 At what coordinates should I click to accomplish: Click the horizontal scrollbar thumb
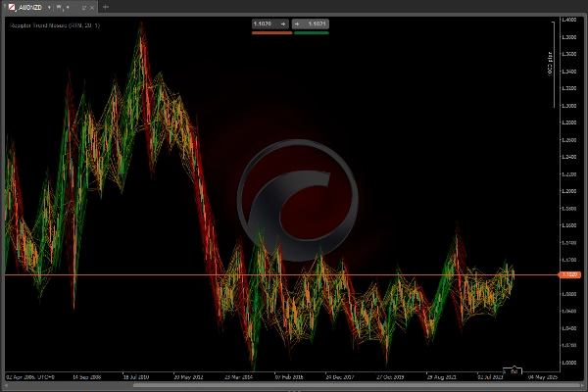click(355, 385)
